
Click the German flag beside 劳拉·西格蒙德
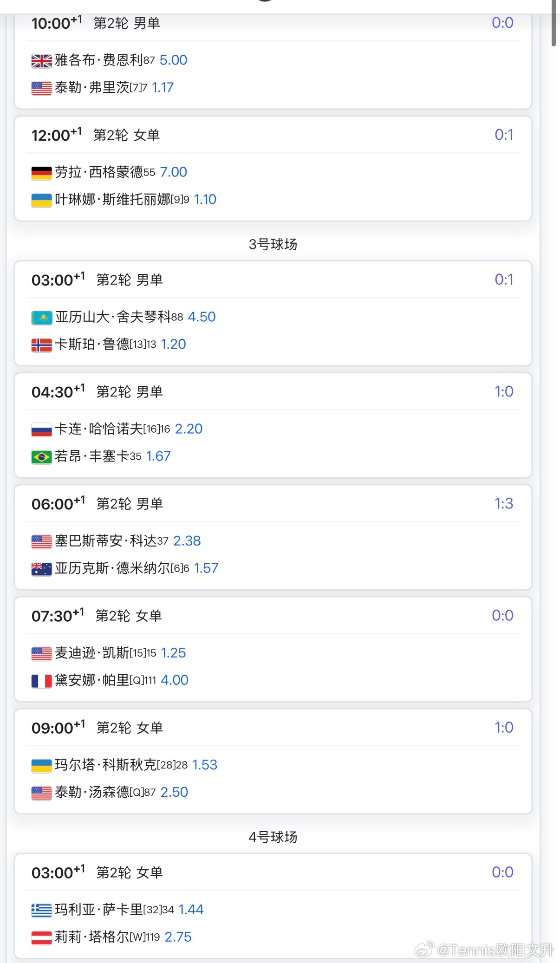coord(41,173)
